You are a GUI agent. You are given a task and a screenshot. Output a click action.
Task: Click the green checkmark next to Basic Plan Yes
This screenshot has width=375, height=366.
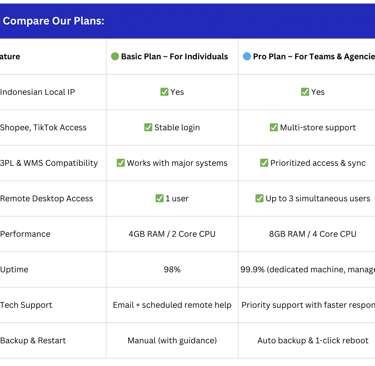tap(164, 92)
